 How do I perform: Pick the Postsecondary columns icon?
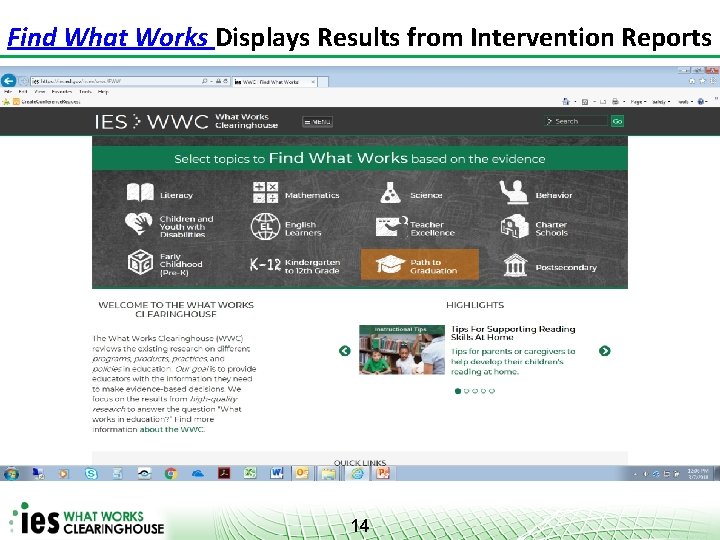[x=515, y=265]
